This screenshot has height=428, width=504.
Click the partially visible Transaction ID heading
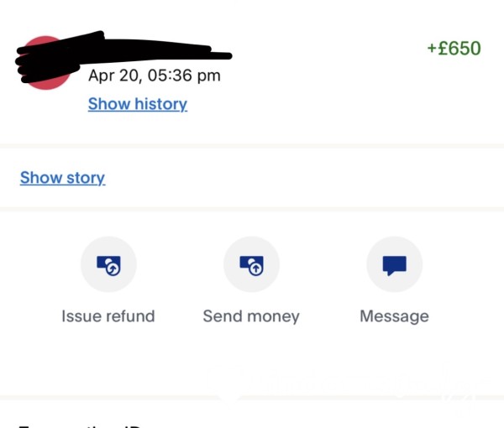click(81, 426)
